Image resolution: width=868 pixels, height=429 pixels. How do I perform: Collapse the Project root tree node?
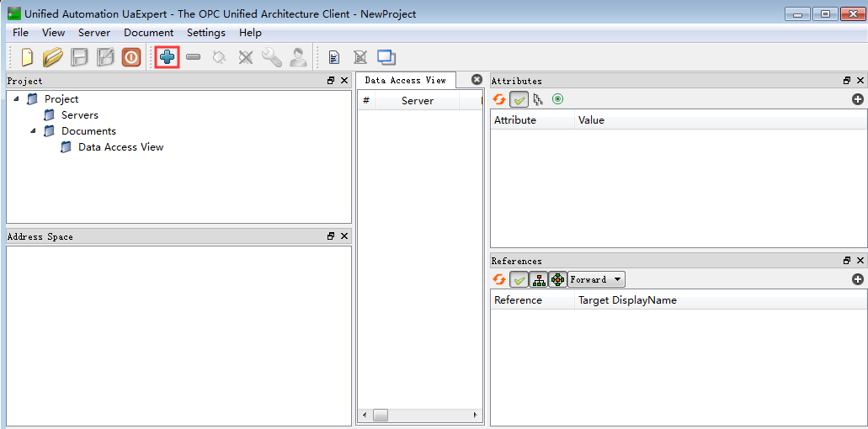16,99
